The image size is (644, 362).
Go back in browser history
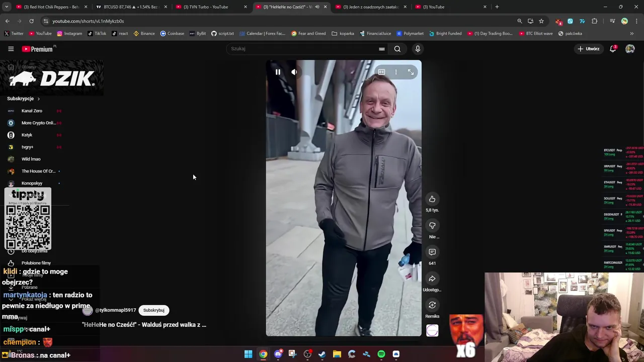pyautogui.click(x=7, y=21)
